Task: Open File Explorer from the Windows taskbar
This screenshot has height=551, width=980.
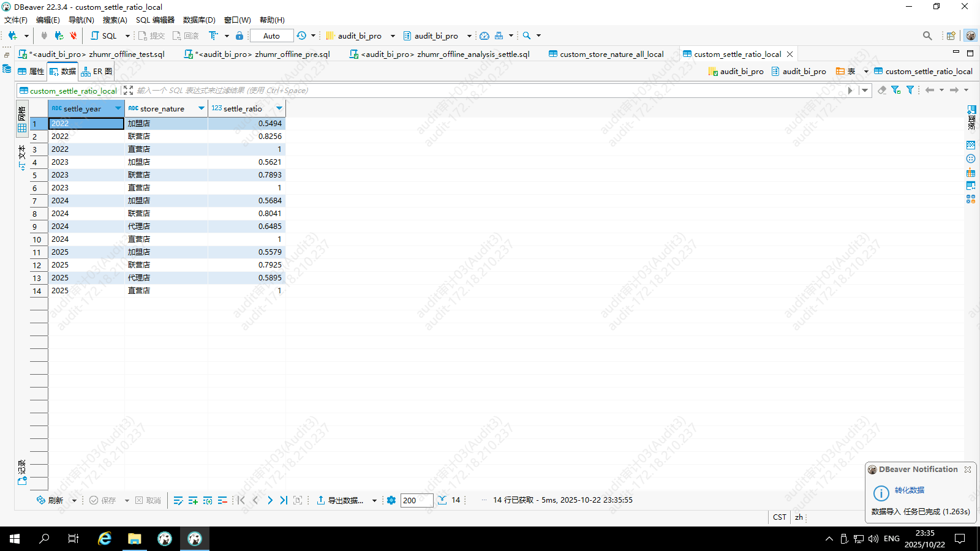Action: (134, 539)
